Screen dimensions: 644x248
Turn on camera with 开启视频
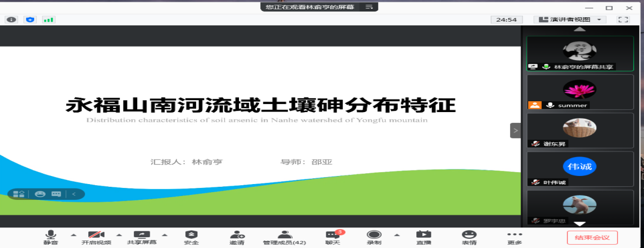96,234
